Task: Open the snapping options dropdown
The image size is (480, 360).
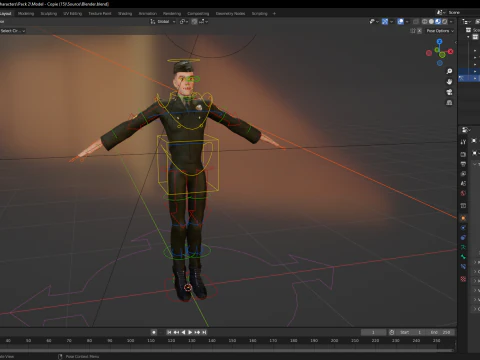Action: [x=203, y=22]
